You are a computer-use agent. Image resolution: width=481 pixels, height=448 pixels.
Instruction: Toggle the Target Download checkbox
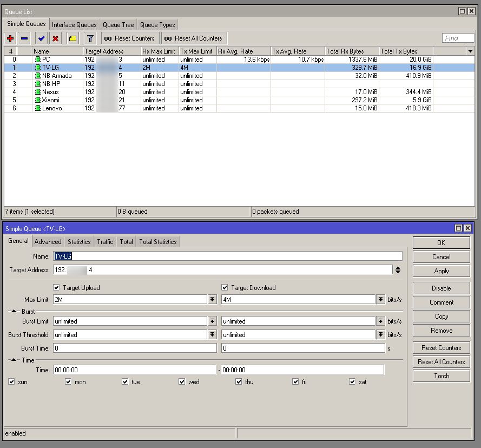tap(225, 288)
